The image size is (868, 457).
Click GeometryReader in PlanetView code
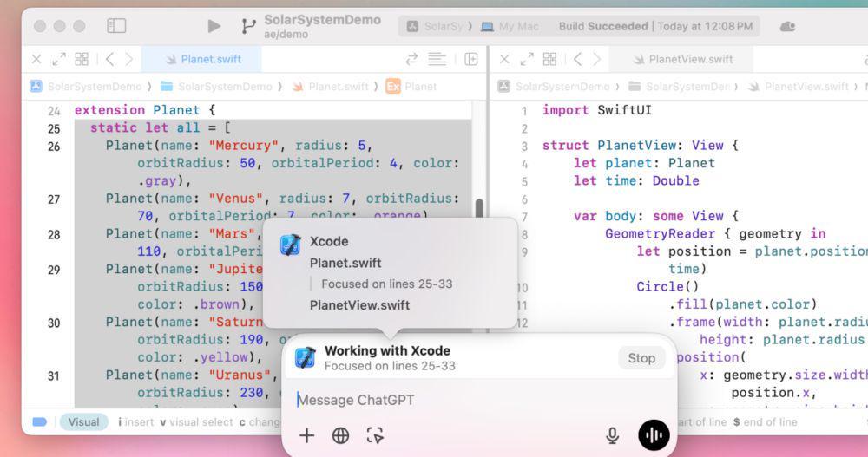pyautogui.click(x=660, y=234)
